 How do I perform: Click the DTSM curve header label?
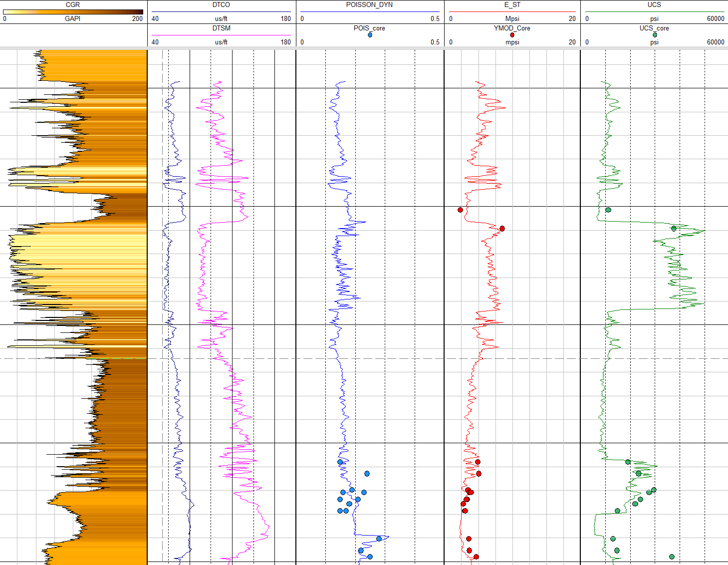(x=221, y=28)
